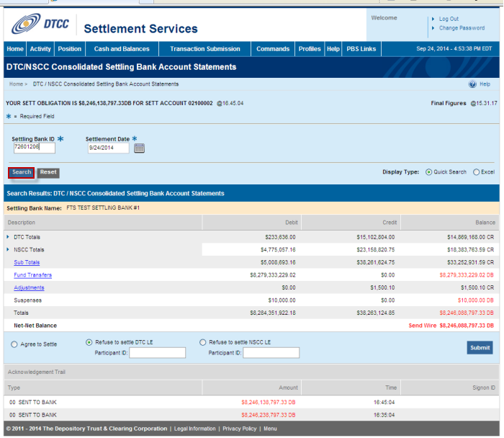Open the Help menu in navigation bar
This screenshot has height=438, width=504.
click(x=333, y=49)
